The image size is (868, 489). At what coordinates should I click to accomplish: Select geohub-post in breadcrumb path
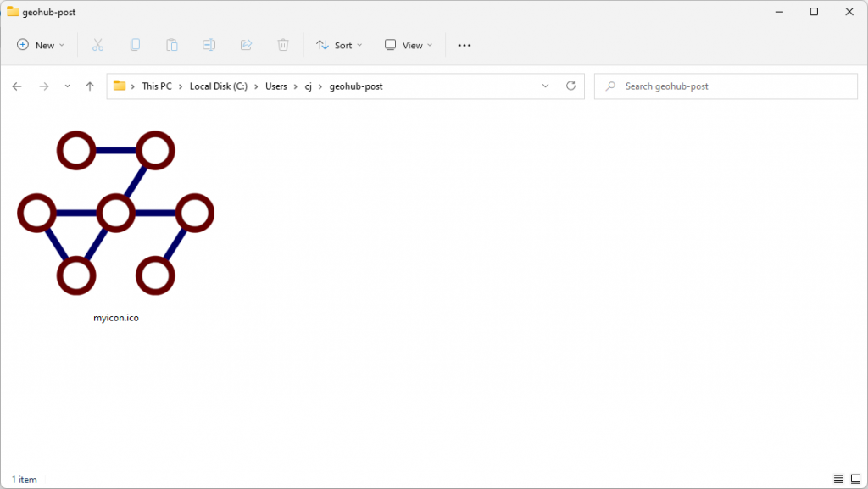tap(356, 86)
